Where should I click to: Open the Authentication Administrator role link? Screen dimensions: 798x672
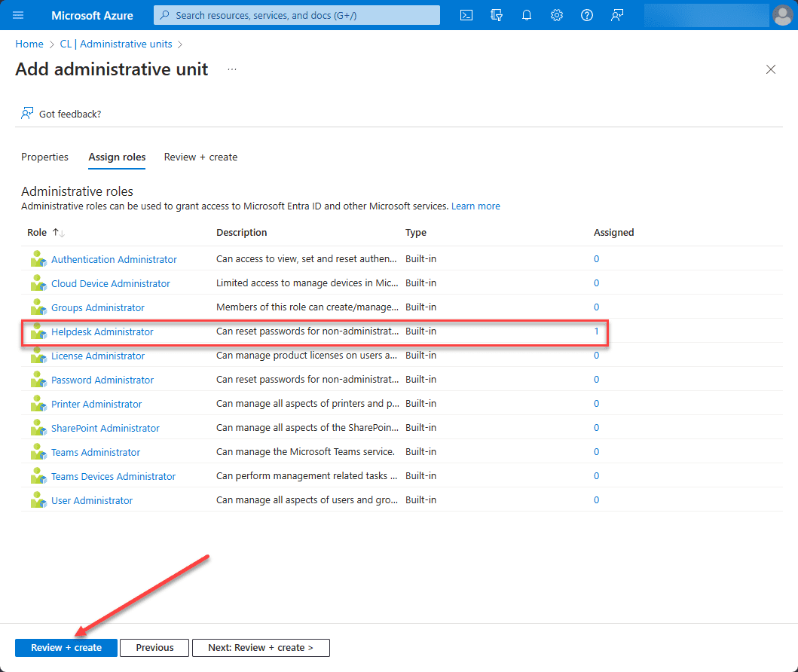click(x=114, y=259)
